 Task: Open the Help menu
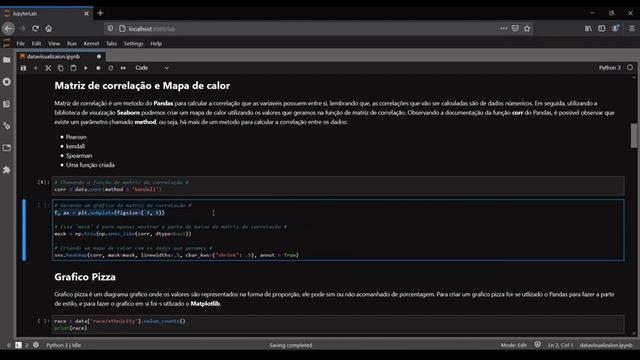click(156, 44)
